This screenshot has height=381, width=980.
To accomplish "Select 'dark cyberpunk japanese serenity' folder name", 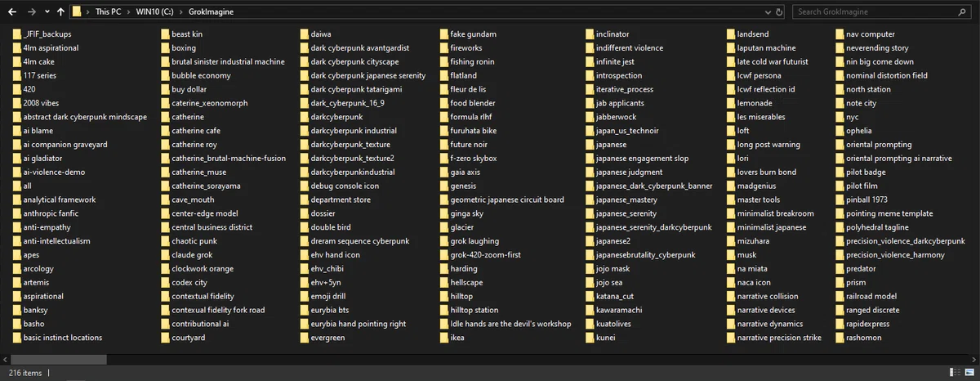I will click(x=368, y=75).
